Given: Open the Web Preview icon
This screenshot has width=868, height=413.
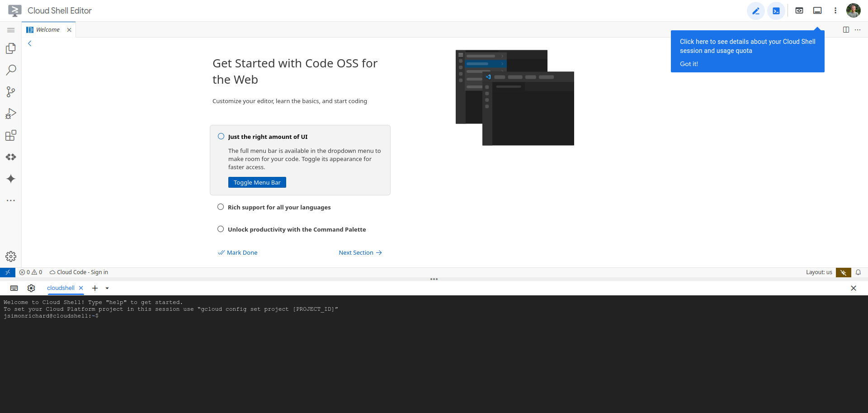Looking at the screenshot, I should (799, 10).
